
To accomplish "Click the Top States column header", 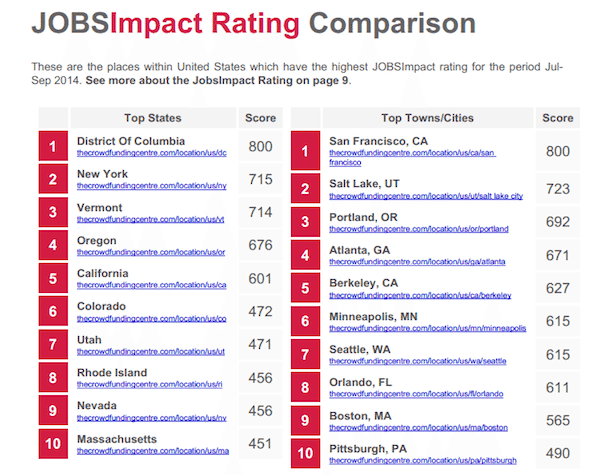I will pos(154,118).
